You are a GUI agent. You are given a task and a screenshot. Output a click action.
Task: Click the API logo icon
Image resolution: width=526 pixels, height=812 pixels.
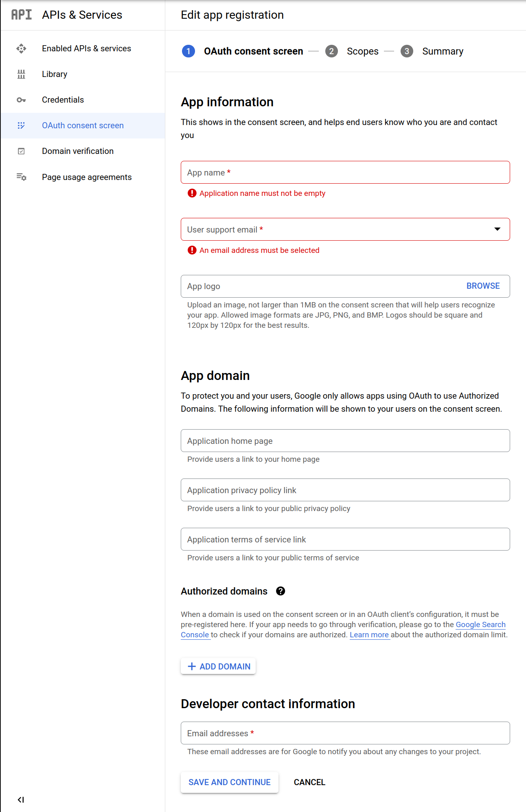point(21,15)
